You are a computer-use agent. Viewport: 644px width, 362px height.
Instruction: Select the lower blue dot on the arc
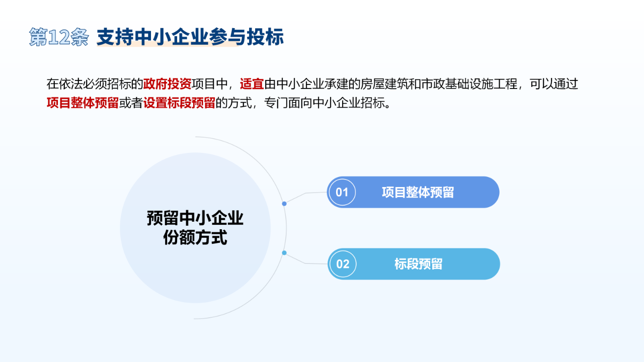(284, 252)
